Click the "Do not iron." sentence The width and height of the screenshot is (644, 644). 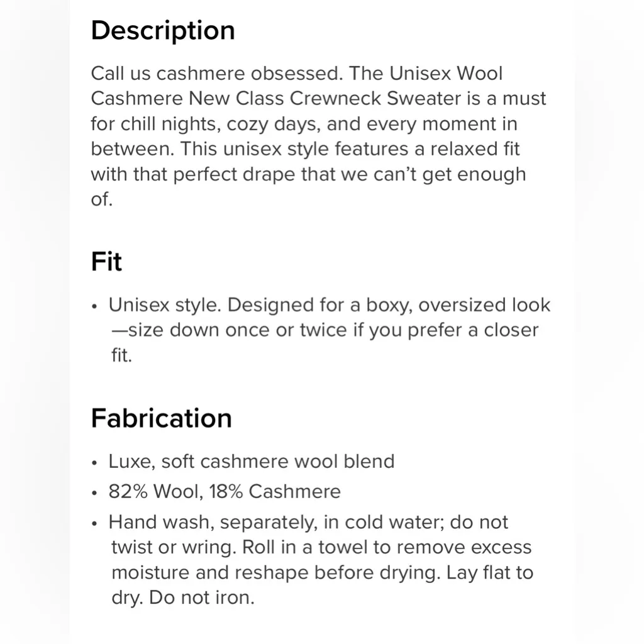click(202, 597)
